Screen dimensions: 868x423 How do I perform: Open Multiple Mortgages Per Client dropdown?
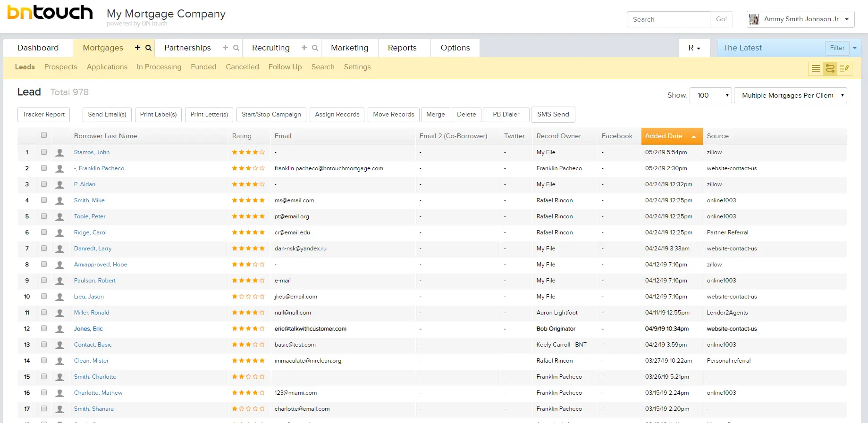[791, 95]
